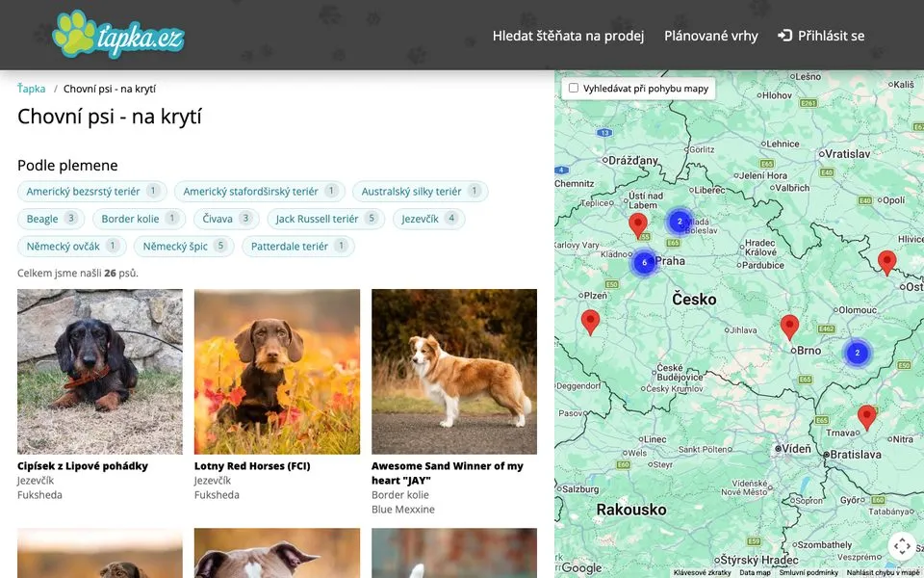Image resolution: width=924 pixels, height=578 pixels.
Task: Filter by Jezevčík breed tag
Action: pos(429,219)
